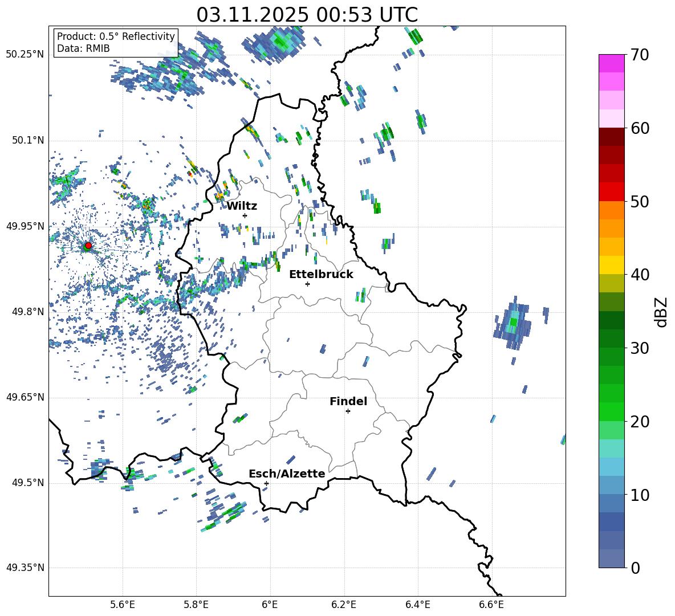This screenshot has height=616, width=675.
Task: Pick the magenta colorbar segment just below 70
Action: pos(611,63)
